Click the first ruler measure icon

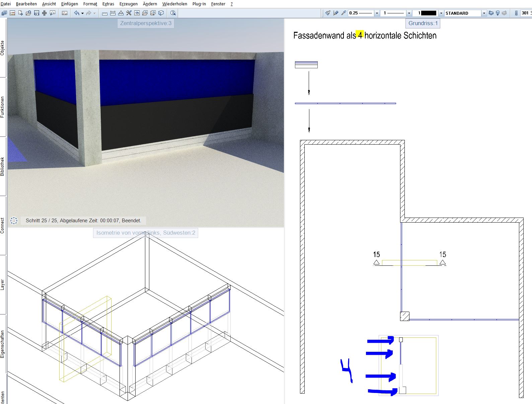[x=105, y=13]
